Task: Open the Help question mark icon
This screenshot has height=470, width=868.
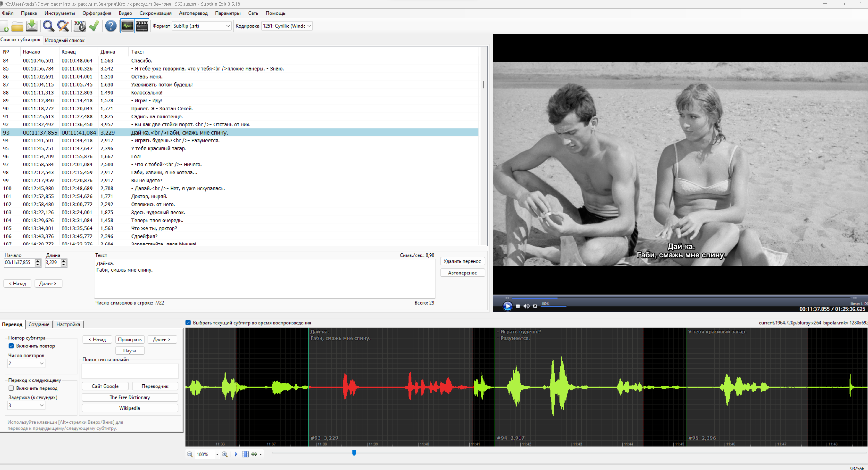Action: pos(111,26)
